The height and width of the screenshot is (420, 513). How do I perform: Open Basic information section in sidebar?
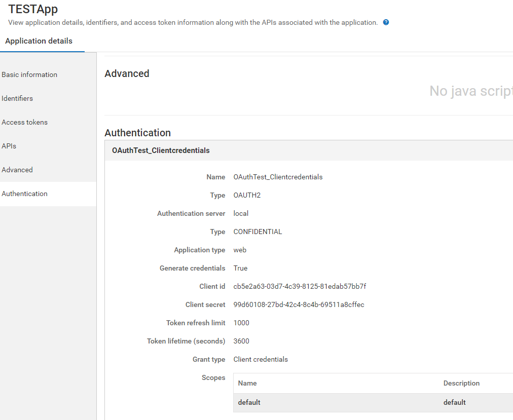pos(29,74)
